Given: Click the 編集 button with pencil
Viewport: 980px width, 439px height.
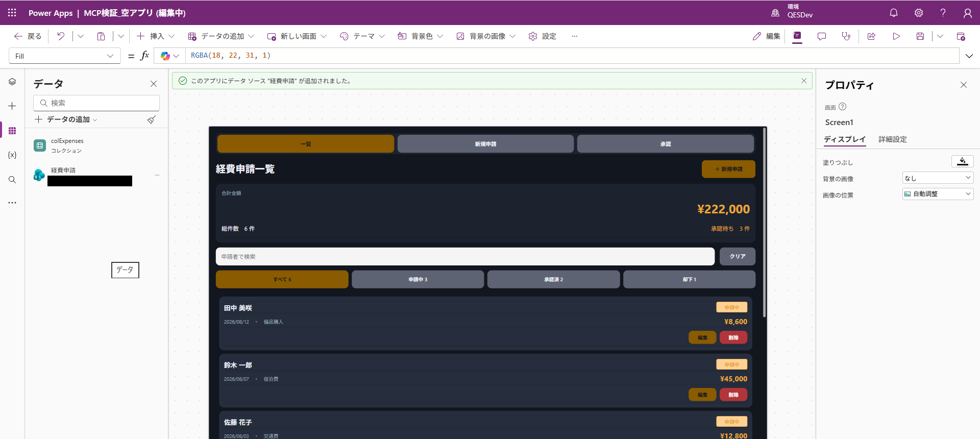Looking at the screenshot, I should tap(767, 36).
